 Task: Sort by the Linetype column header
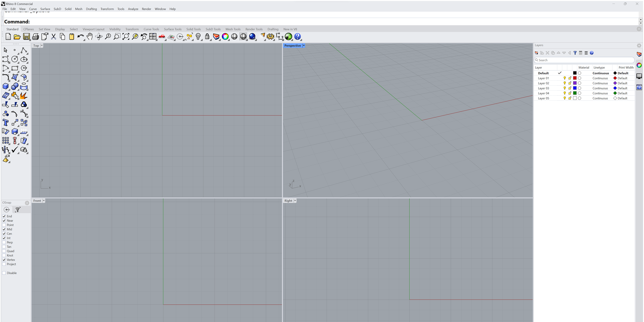coord(599,68)
